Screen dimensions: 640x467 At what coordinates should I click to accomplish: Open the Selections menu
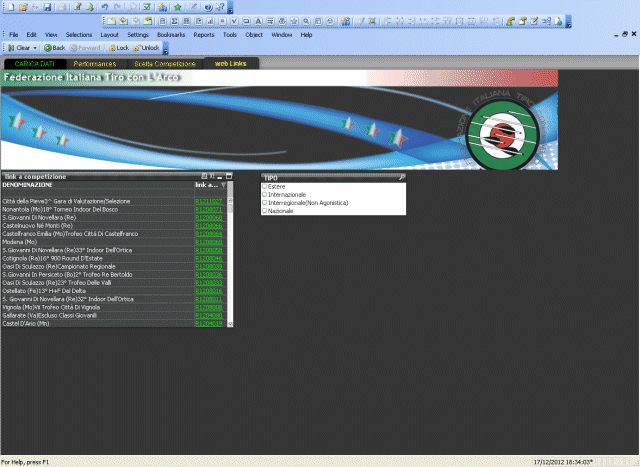[x=79, y=35]
